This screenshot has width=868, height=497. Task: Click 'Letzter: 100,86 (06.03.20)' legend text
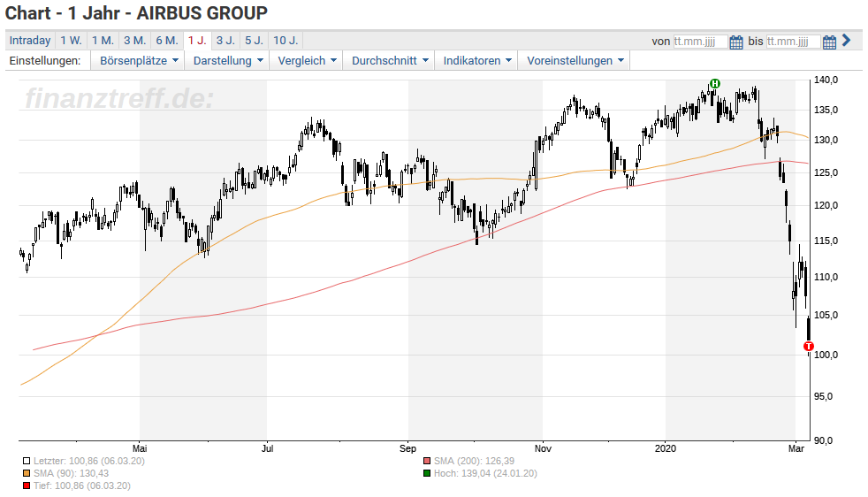[x=88, y=461]
